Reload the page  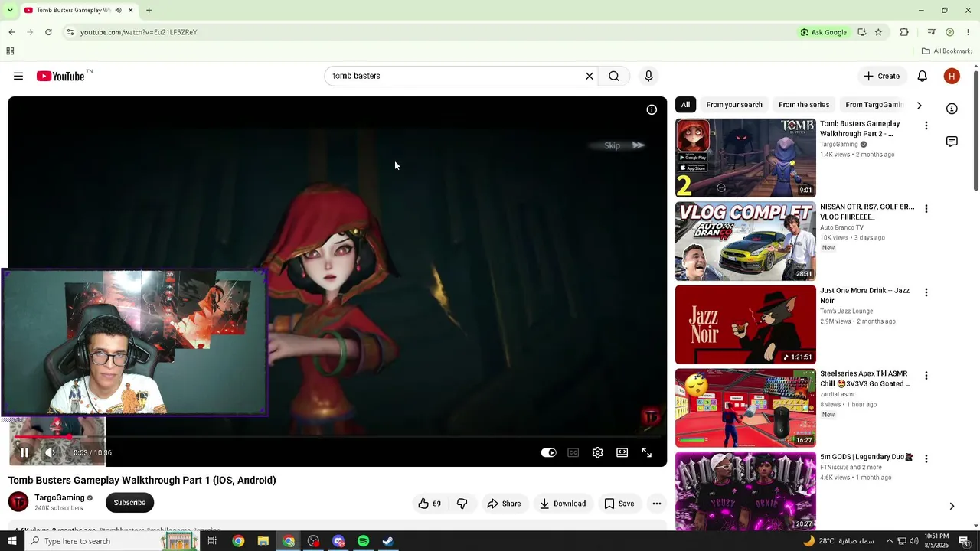pos(48,32)
